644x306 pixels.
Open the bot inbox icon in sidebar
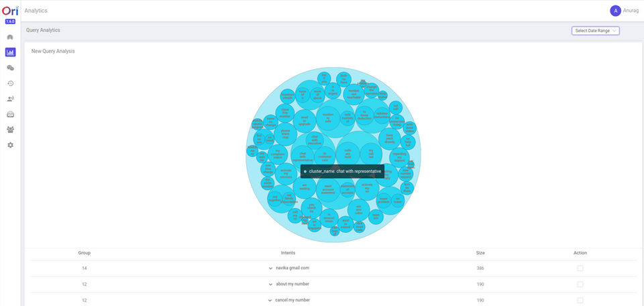coord(10,114)
